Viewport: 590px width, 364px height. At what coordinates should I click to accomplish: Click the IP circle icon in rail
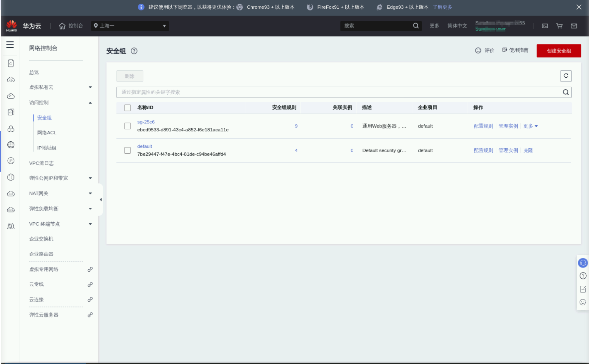click(11, 161)
